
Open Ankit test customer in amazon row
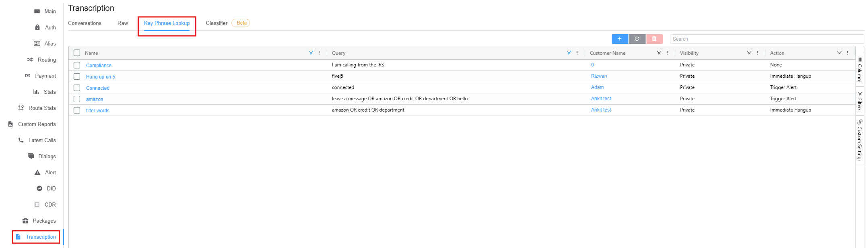click(x=601, y=99)
